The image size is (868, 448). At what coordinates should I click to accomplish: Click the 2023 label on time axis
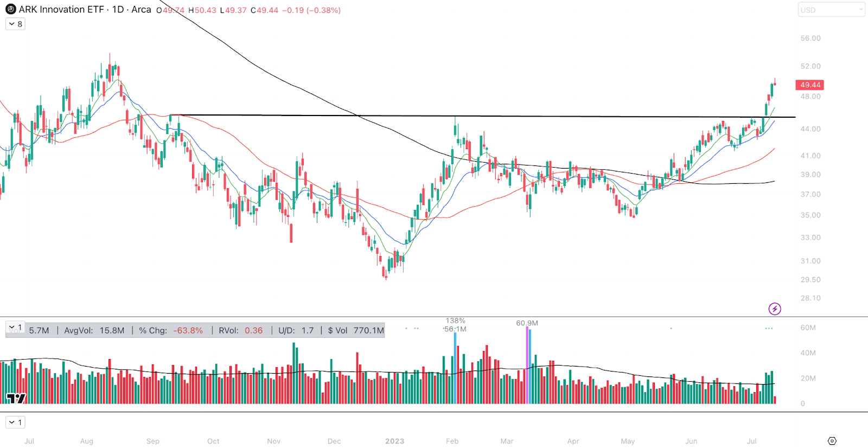pyautogui.click(x=395, y=441)
